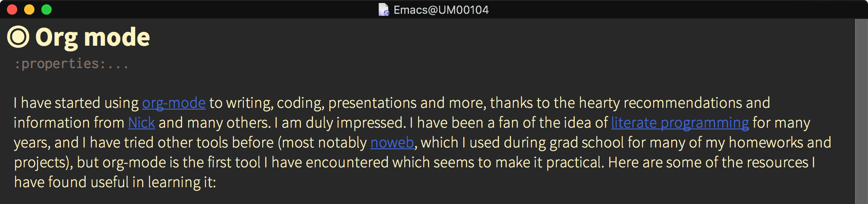868x204 pixels.
Task: Close the Emacs window with the red button
Action: pyautogui.click(x=12, y=9)
